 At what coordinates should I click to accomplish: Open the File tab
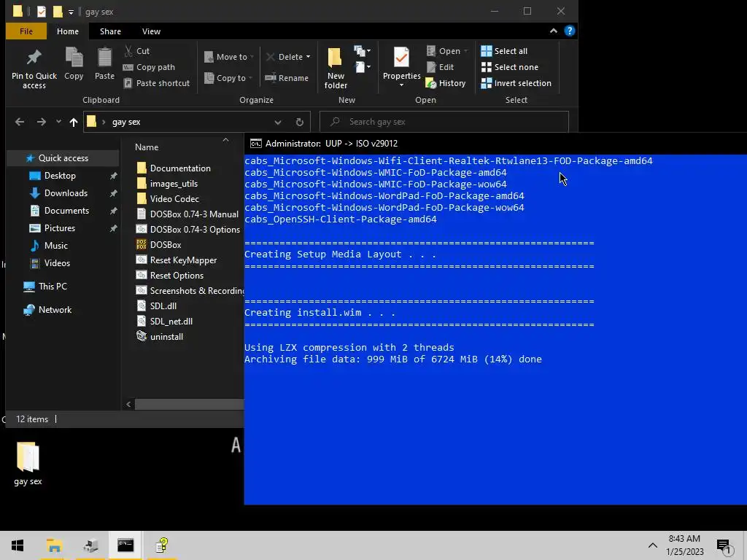26,31
